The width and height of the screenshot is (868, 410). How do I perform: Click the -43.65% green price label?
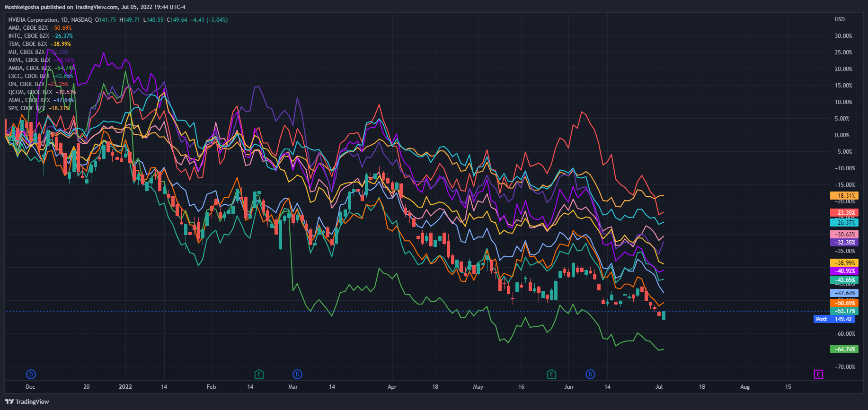coord(844,280)
